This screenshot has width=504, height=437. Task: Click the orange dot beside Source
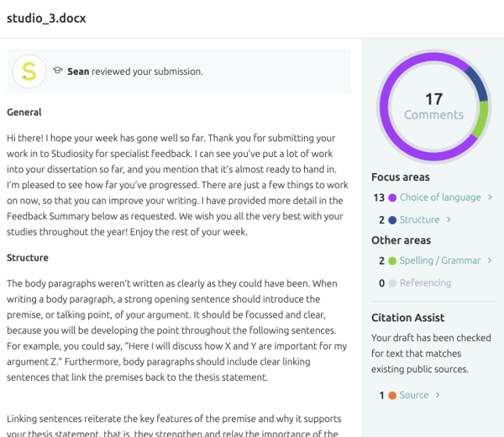click(392, 395)
